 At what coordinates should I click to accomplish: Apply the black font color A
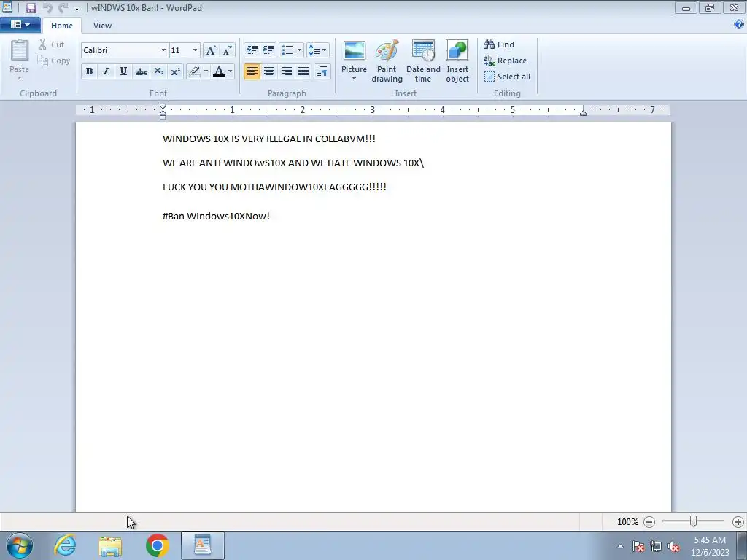219,71
